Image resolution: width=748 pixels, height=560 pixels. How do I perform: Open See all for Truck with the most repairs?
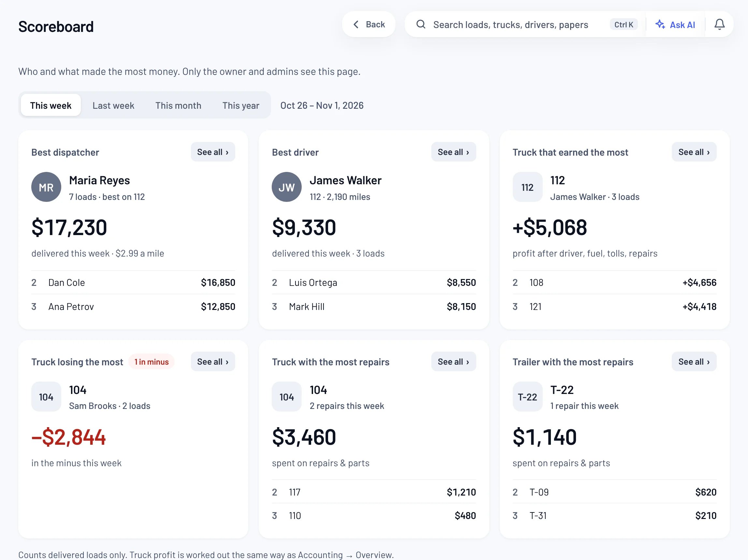click(453, 362)
